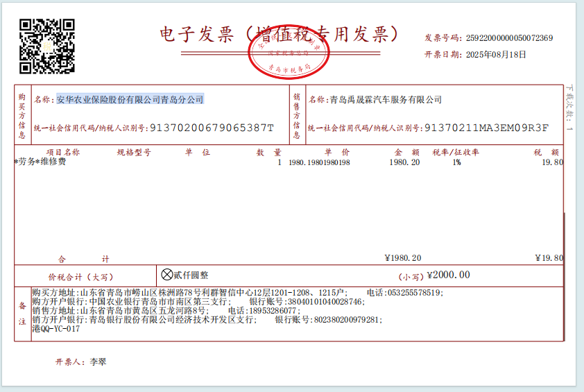Click the total tax ¥19.80 in the 合计 row
584x392 pixels.
coord(549,258)
